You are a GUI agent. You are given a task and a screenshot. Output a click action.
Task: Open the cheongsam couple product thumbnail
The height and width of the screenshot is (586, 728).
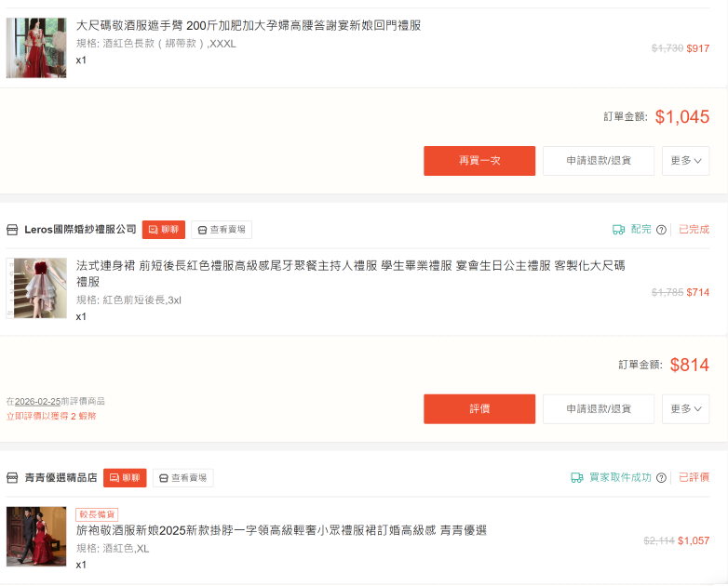[36, 537]
